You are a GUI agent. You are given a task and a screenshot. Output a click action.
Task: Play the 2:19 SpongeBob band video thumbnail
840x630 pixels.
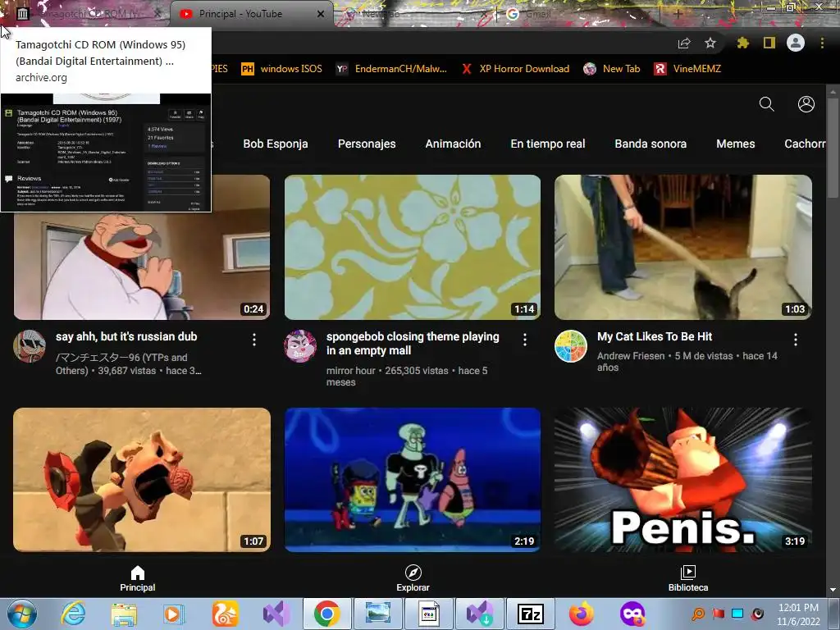413,479
